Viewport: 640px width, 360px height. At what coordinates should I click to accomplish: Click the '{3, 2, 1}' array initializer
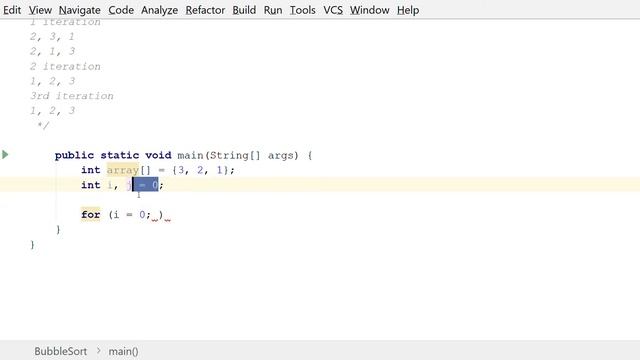[x=200, y=170]
